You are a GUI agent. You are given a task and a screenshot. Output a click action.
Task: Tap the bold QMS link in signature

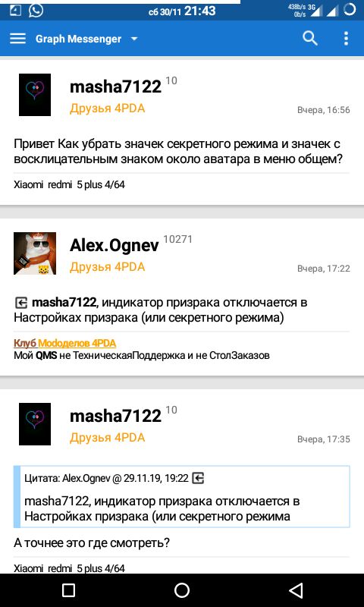47,355
